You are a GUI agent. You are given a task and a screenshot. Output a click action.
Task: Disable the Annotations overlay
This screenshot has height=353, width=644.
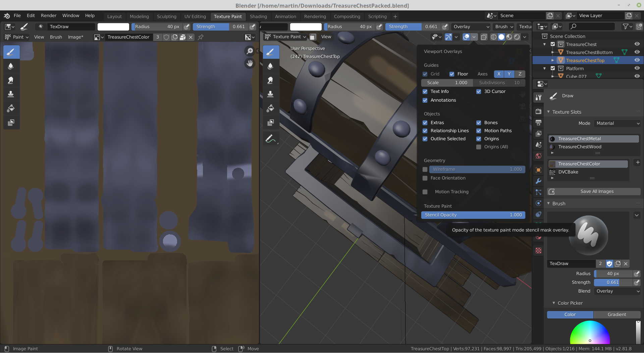[425, 100]
